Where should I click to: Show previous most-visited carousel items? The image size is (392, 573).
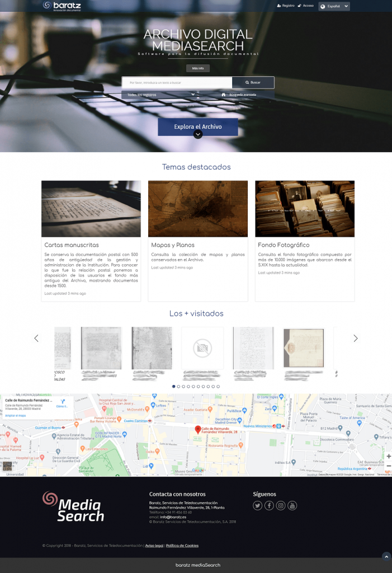(x=36, y=338)
